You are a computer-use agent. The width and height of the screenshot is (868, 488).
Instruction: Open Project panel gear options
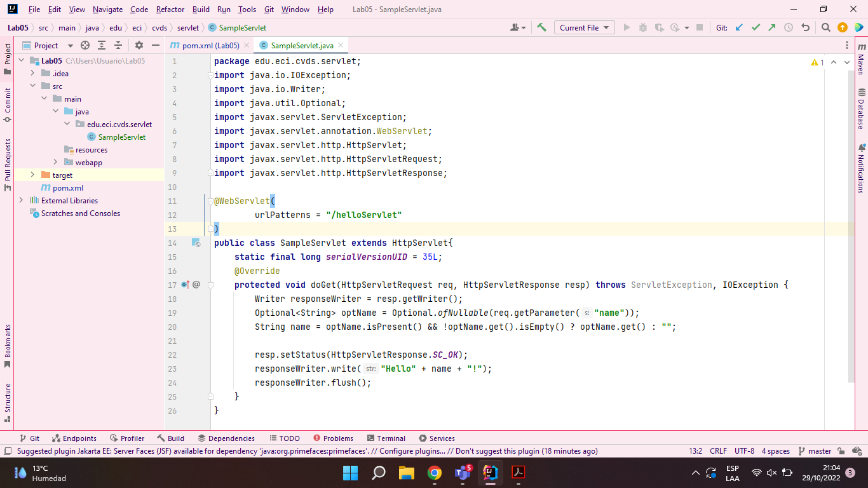click(x=139, y=45)
